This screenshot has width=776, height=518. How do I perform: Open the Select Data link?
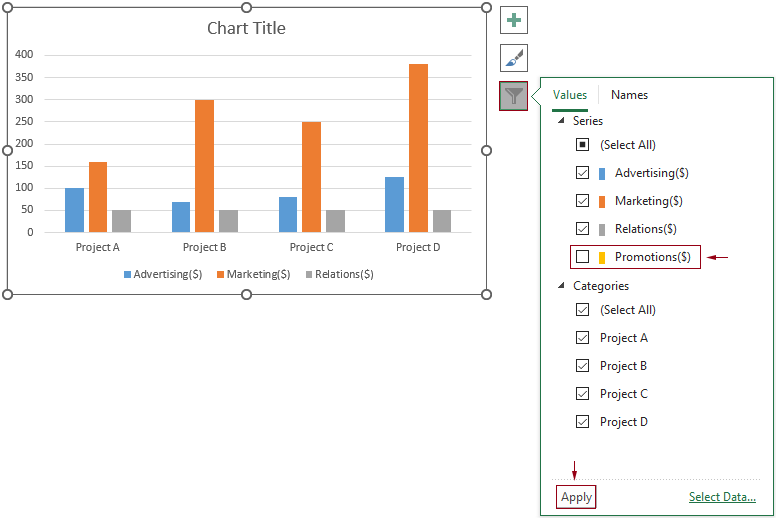[x=722, y=497]
